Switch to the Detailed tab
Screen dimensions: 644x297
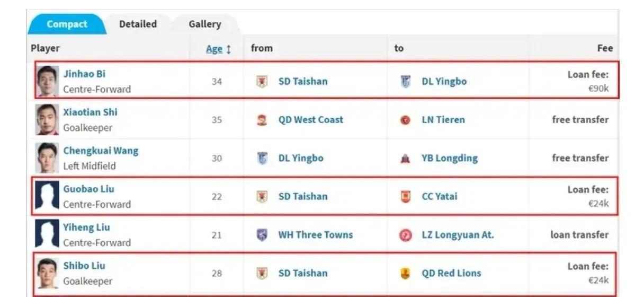coord(138,24)
